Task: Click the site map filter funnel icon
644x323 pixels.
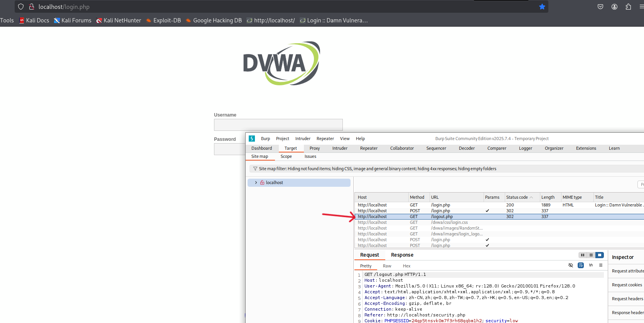Action: (255, 169)
